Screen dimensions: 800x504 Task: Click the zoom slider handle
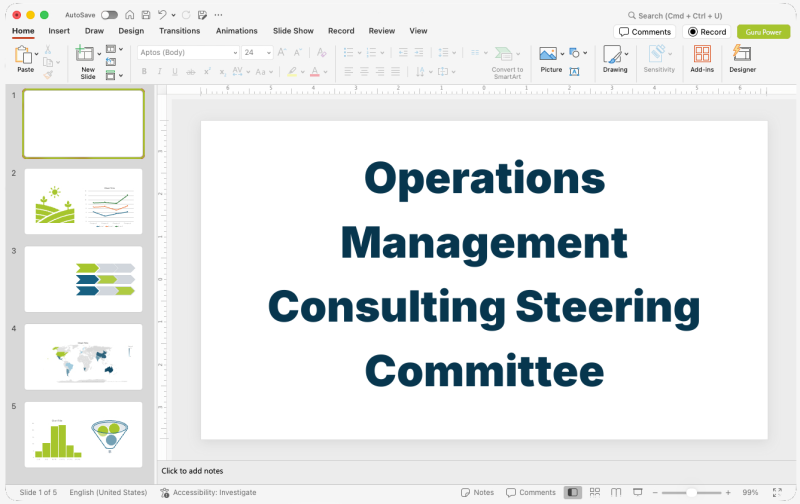pyautogui.click(x=691, y=492)
